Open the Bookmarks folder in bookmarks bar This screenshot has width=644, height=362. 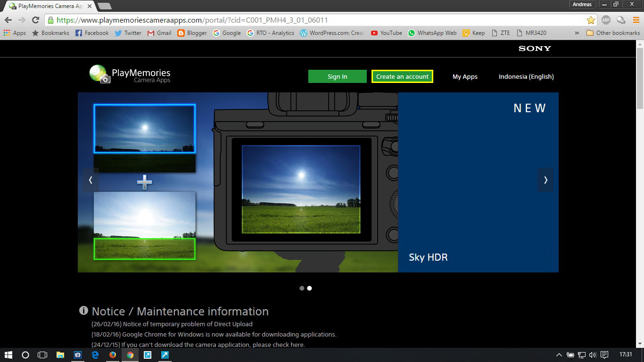point(50,33)
